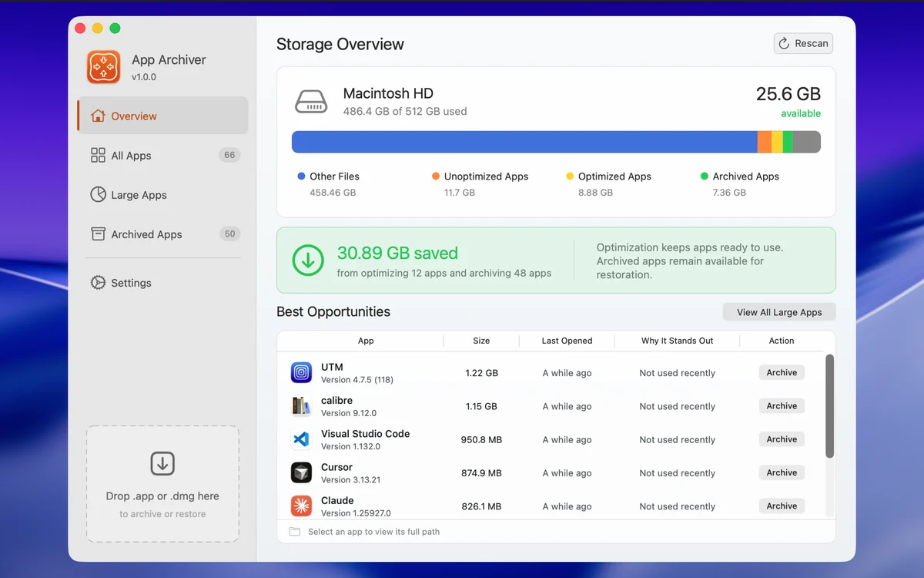Screen dimensions: 924x578
Task: Click the Claude app icon
Action: point(301,506)
